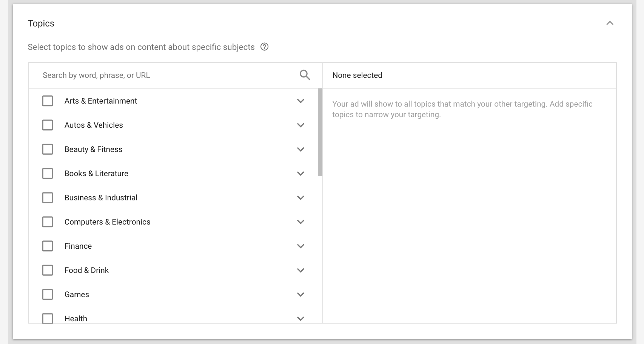The height and width of the screenshot is (344, 644).
Task: Expand the Health category arrow
Action: tap(300, 318)
